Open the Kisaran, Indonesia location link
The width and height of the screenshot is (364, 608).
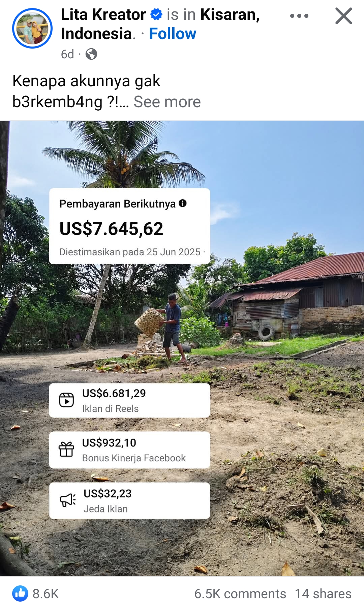[160, 24]
